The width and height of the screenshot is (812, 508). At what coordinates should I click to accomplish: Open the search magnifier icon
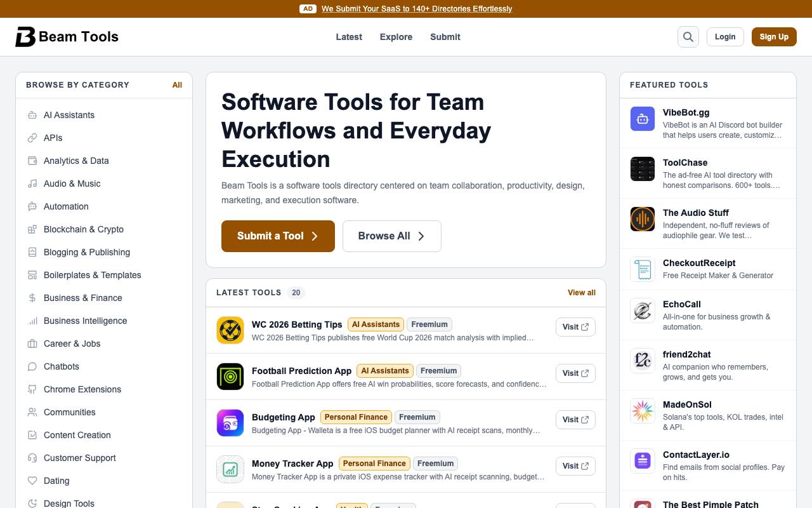click(x=688, y=37)
